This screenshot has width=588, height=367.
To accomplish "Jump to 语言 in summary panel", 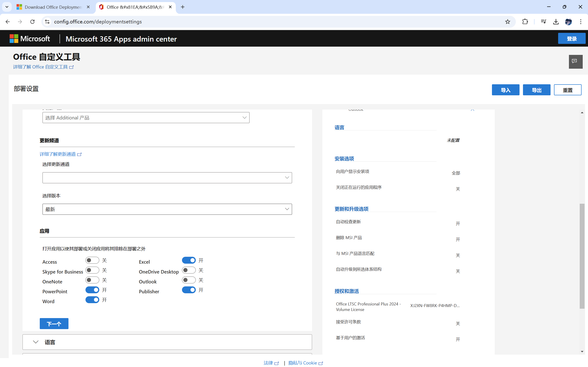I will 339,127.
